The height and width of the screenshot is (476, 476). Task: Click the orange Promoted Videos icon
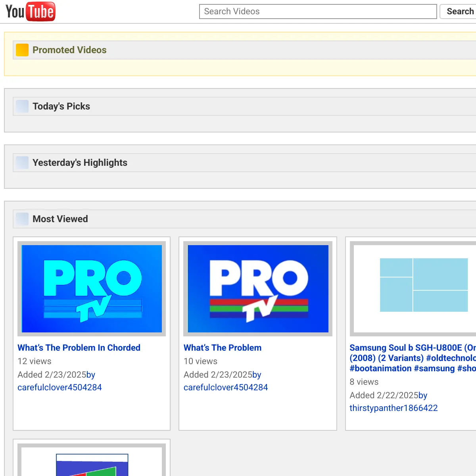click(22, 50)
